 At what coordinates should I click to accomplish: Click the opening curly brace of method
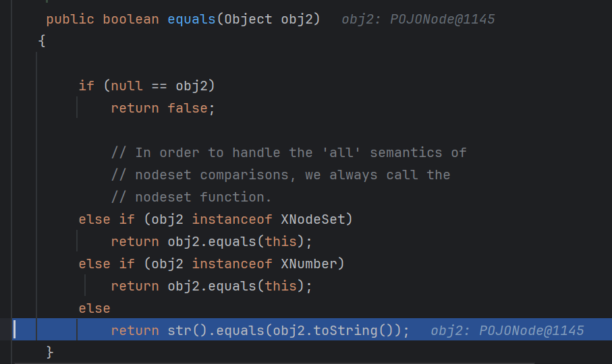pyautogui.click(x=42, y=41)
